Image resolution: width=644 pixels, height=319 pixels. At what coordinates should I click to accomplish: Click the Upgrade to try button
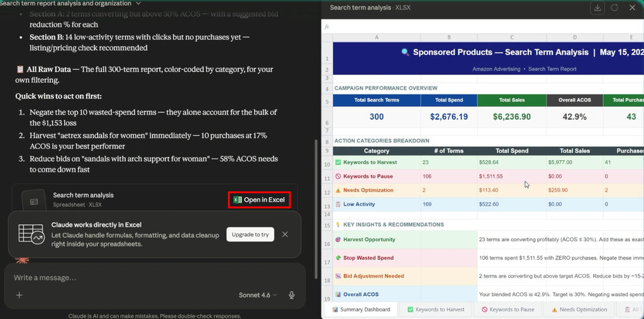(250, 234)
